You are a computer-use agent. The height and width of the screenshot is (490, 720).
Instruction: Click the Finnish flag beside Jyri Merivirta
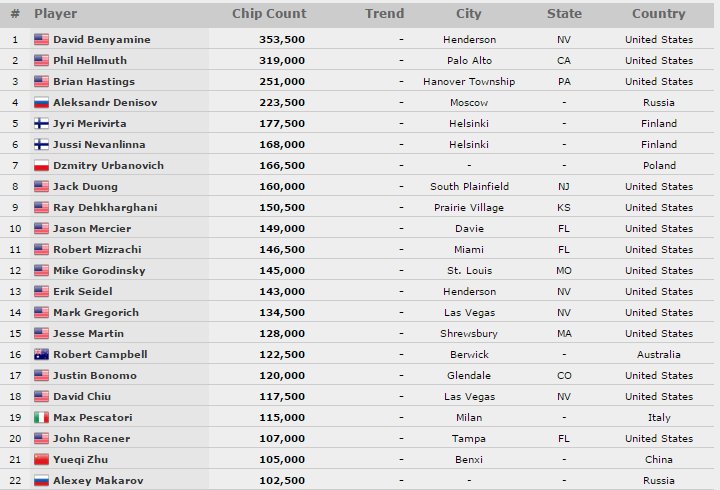tap(41, 124)
